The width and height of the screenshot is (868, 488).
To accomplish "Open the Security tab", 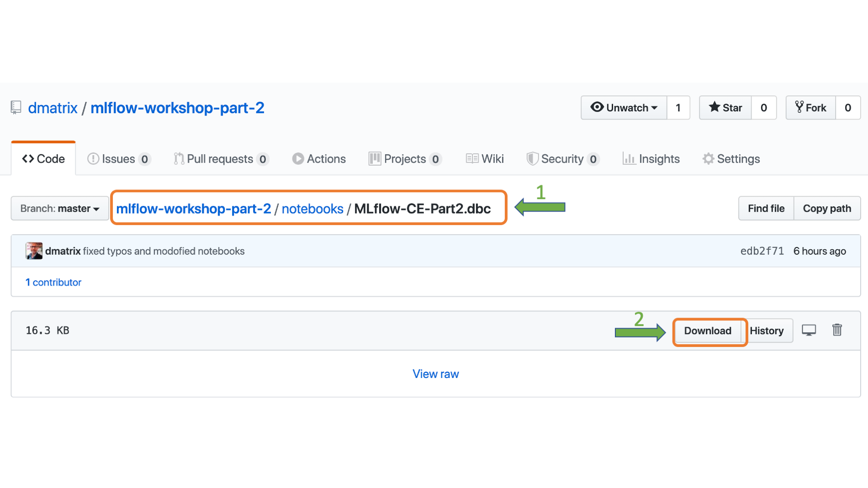I will click(x=563, y=159).
